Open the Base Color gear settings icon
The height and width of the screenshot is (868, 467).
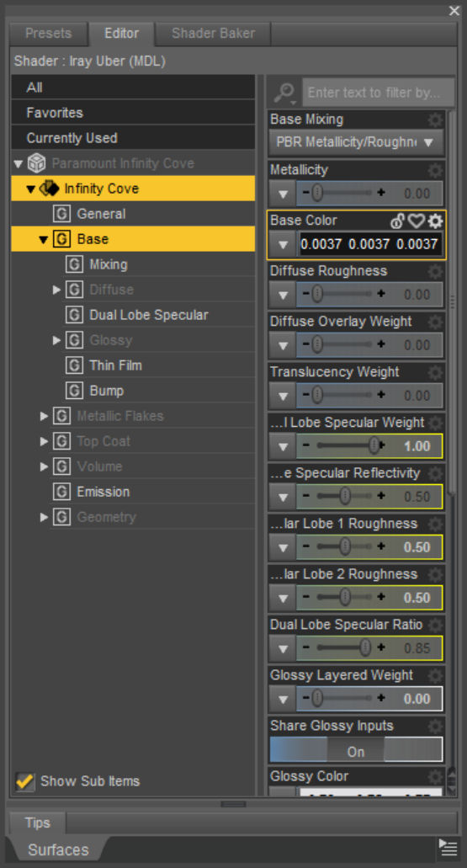point(436,221)
